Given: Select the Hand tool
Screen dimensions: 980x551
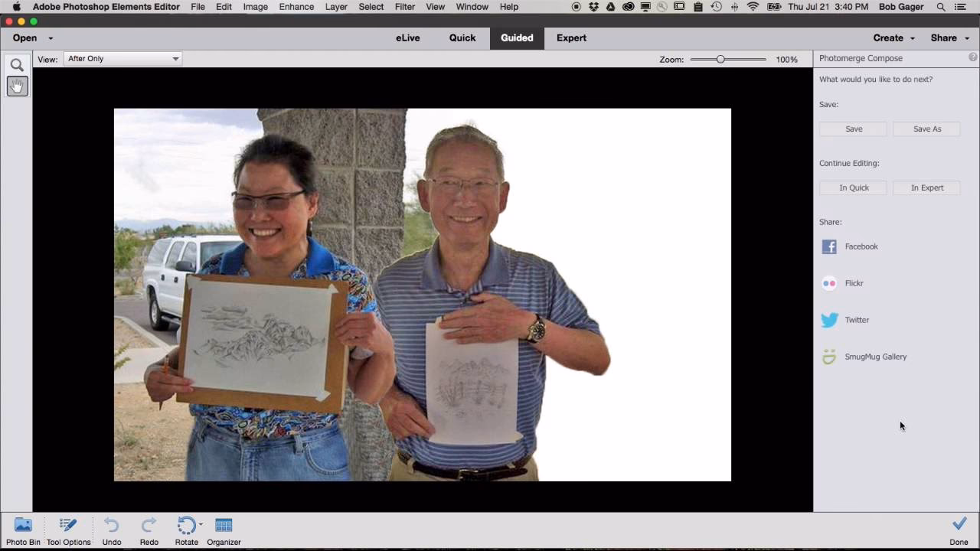Looking at the screenshot, I should 17,86.
